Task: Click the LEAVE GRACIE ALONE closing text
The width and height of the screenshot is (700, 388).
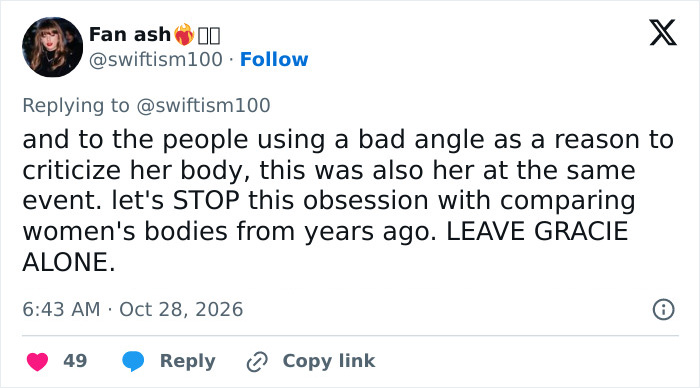Action: click(x=325, y=246)
